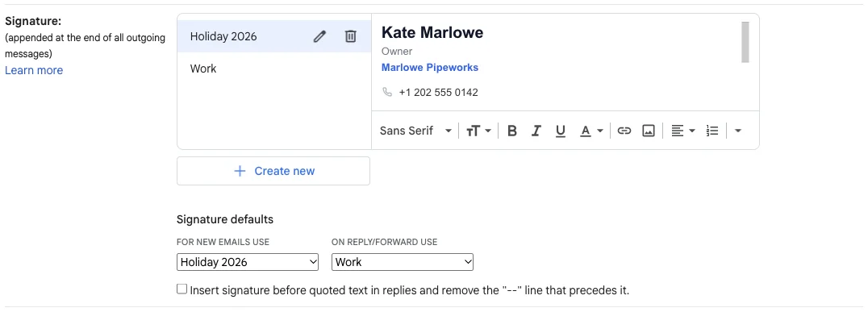
Task: Insert a link into the signature
Action: tap(624, 131)
